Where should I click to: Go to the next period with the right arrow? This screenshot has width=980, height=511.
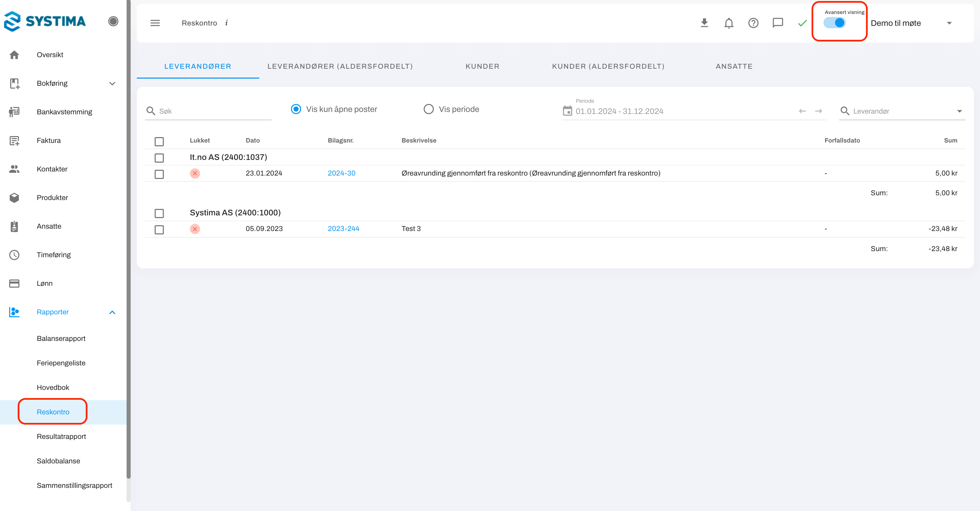[818, 111]
